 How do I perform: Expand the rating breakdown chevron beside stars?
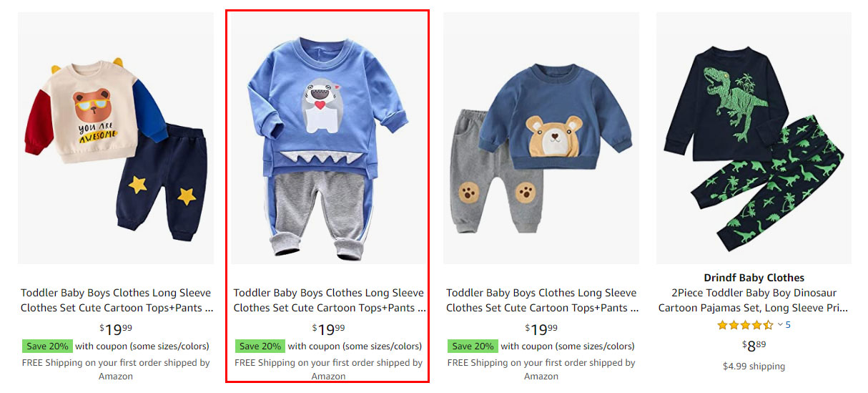780,325
